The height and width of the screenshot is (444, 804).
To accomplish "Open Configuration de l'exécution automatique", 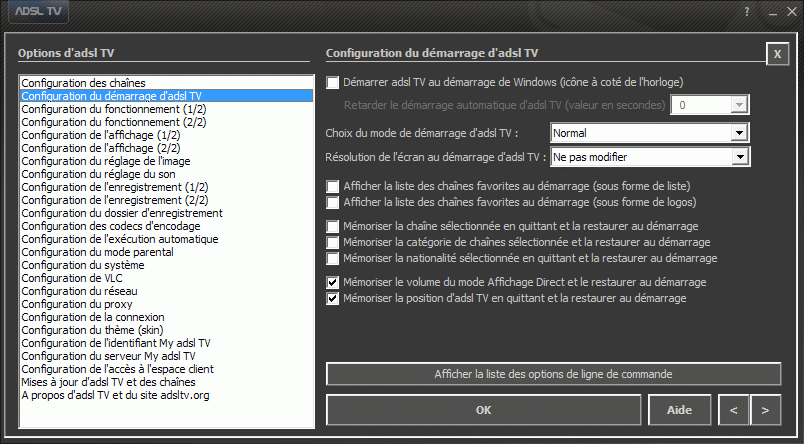I will click(x=167, y=239).
